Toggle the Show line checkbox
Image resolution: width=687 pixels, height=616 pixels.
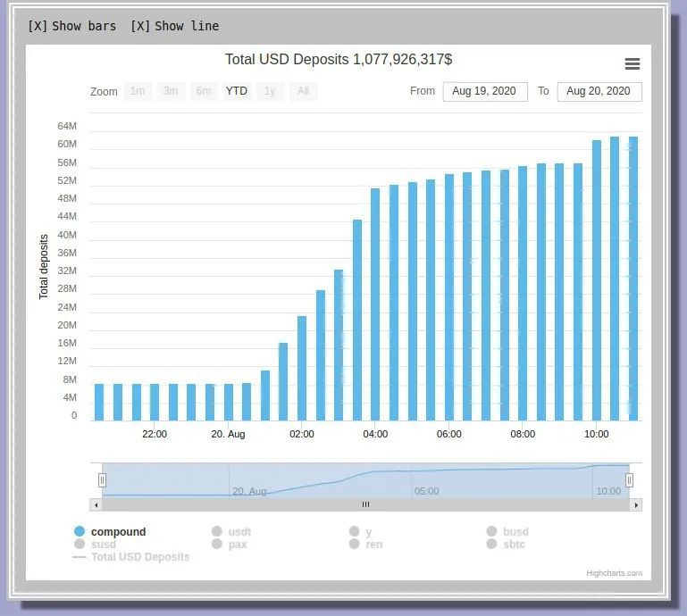175,26
